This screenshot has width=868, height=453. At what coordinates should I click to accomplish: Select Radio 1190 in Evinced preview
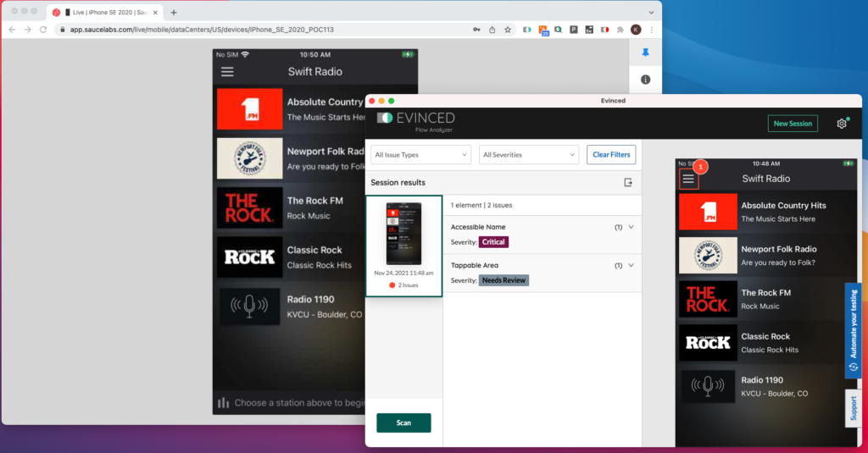[x=766, y=387]
